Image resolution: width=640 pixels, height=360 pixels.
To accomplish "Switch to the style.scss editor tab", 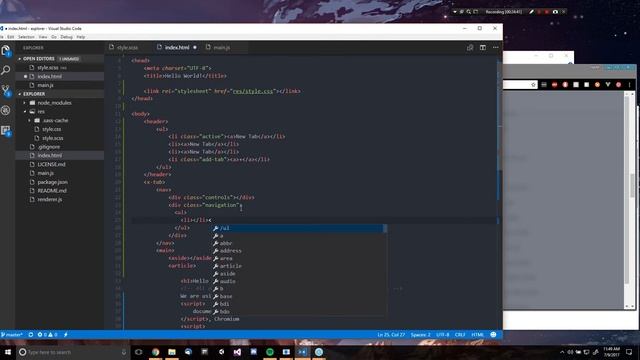I will [x=127, y=48].
